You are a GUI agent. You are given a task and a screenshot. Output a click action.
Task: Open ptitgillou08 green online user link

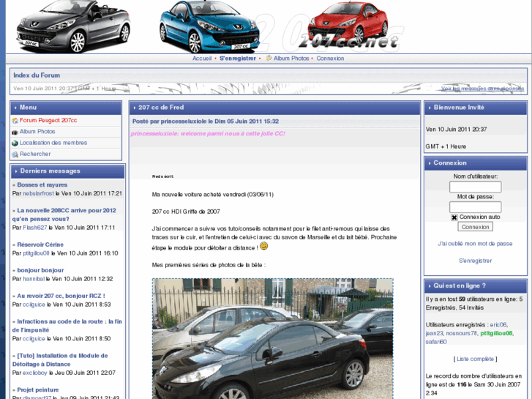point(496,333)
